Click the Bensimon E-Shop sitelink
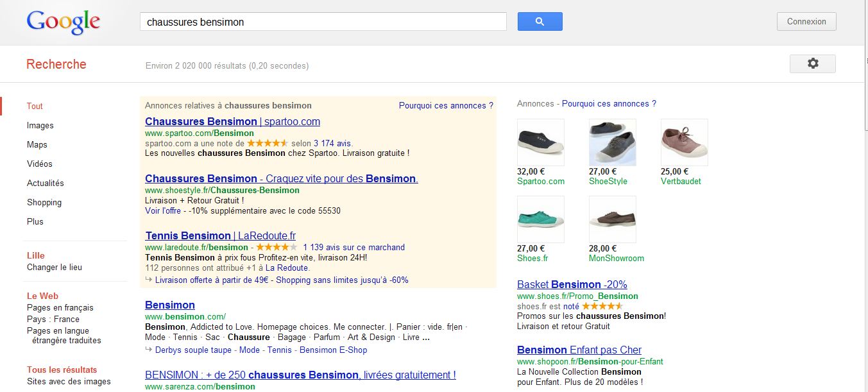Viewport: 868px width, 392px height. 334,350
